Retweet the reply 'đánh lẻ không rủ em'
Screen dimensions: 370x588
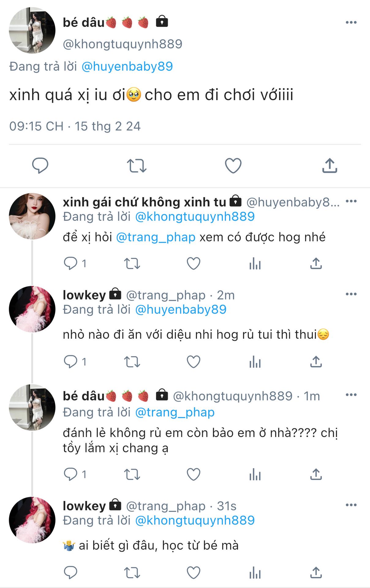tap(132, 474)
